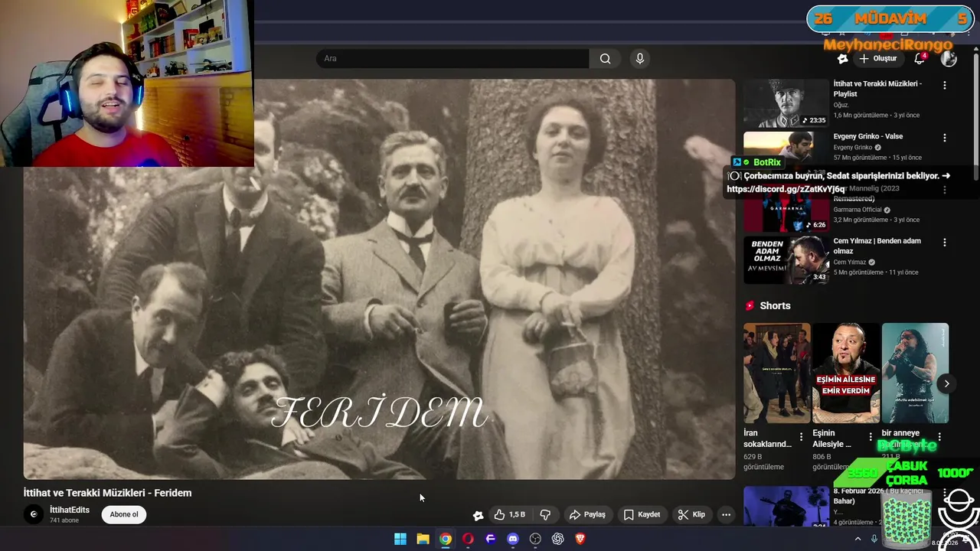
Task: Open Windows Start menu
Action: click(400, 539)
